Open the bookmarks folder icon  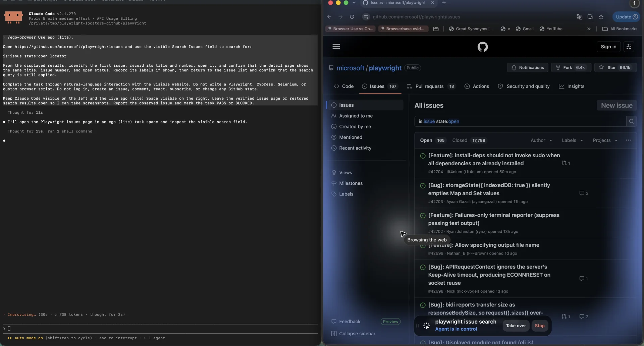pos(436,29)
